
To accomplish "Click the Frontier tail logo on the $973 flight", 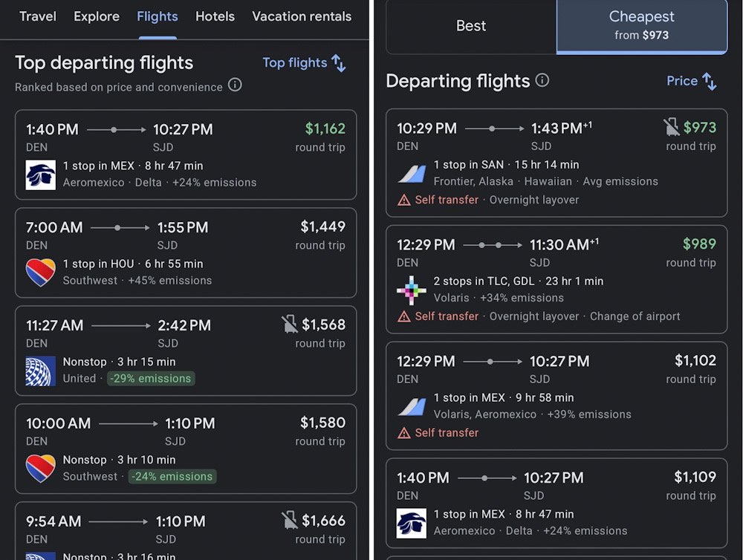I will click(x=412, y=173).
